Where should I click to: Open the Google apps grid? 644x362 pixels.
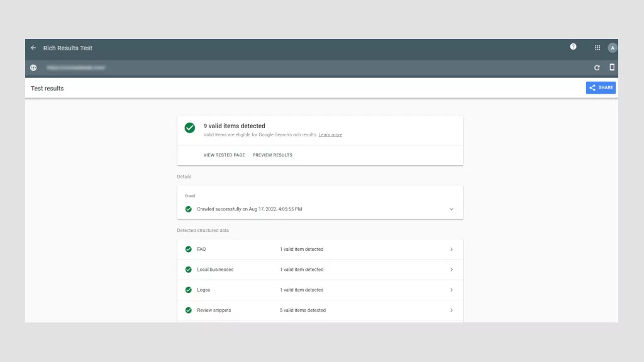[x=597, y=48]
